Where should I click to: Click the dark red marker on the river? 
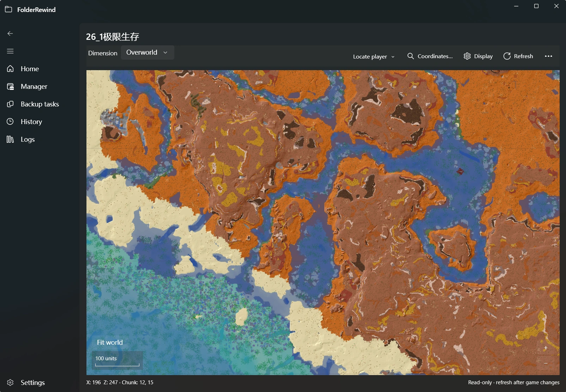460,172
